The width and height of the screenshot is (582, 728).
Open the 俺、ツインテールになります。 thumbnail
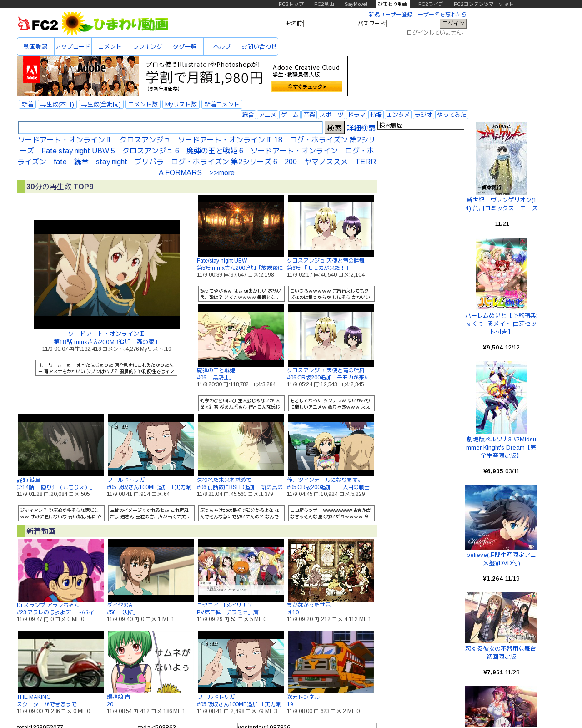tap(331, 445)
